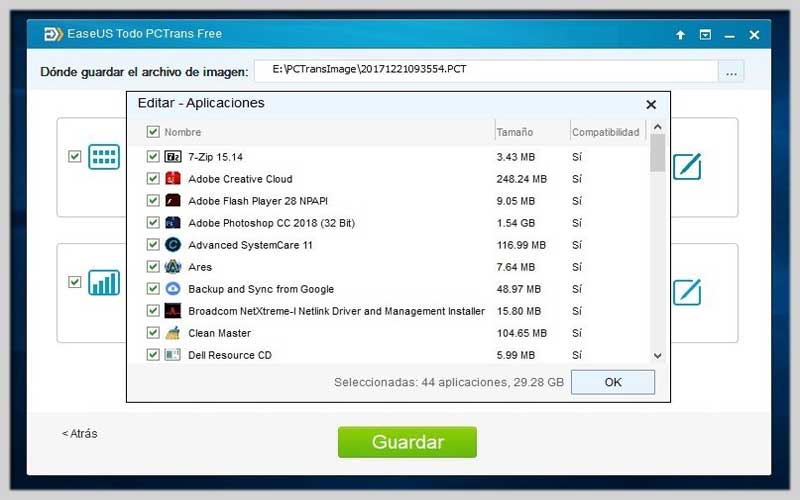Viewport: 800px width, 500px height.
Task: Click the Advanced SystemCare 11 icon
Action: tap(173, 245)
